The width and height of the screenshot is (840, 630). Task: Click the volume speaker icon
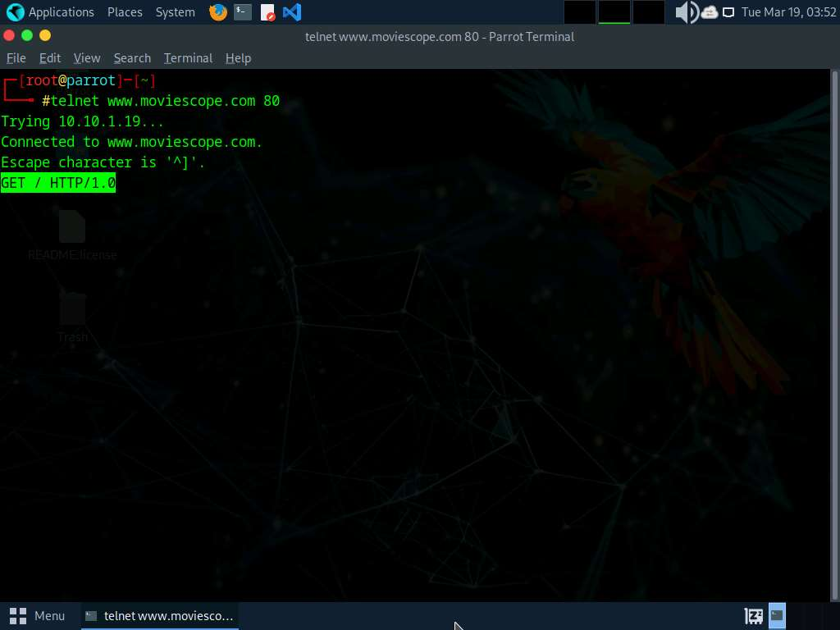pos(685,12)
